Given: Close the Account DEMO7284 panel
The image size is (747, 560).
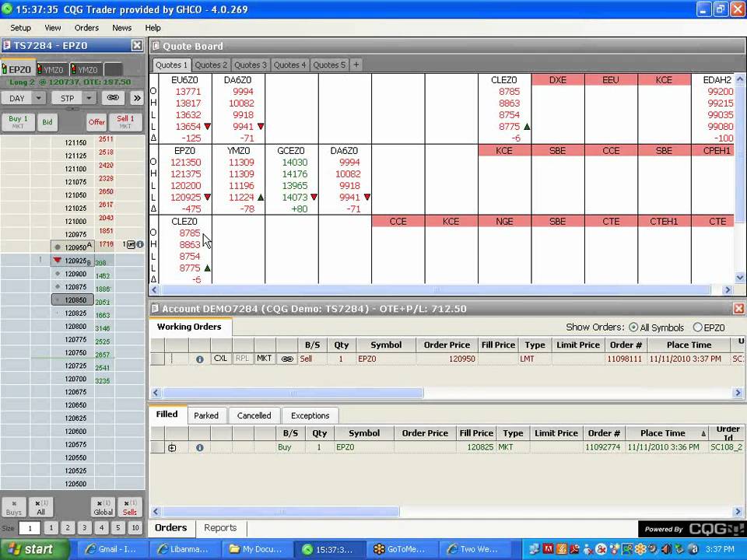Looking at the screenshot, I should pyautogui.click(x=738, y=309).
